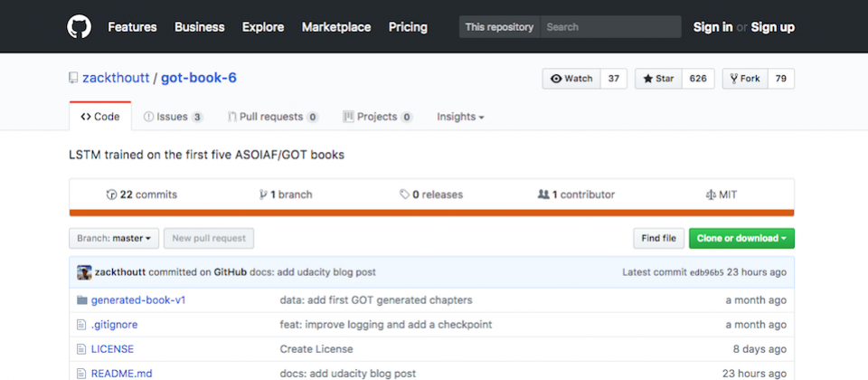Screen dimensions: 868x380
Task: Click the Find file button
Action: 659,238
